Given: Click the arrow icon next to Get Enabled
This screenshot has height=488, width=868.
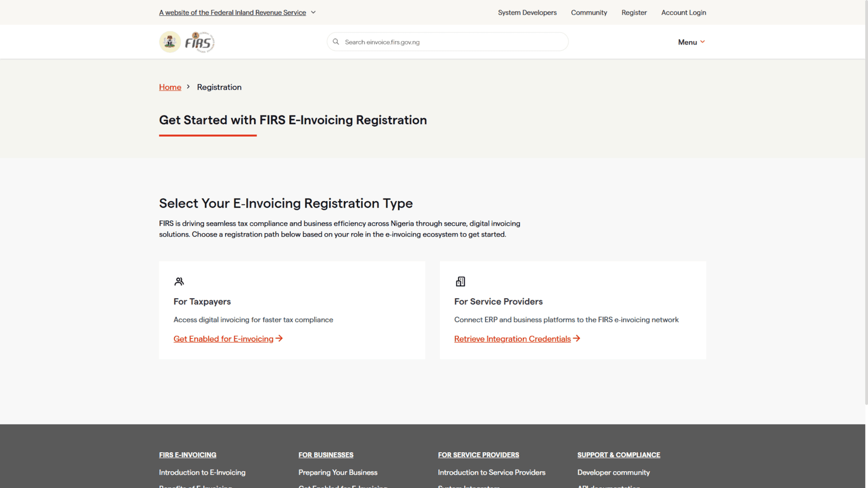Looking at the screenshot, I should (x=279, y=338).
